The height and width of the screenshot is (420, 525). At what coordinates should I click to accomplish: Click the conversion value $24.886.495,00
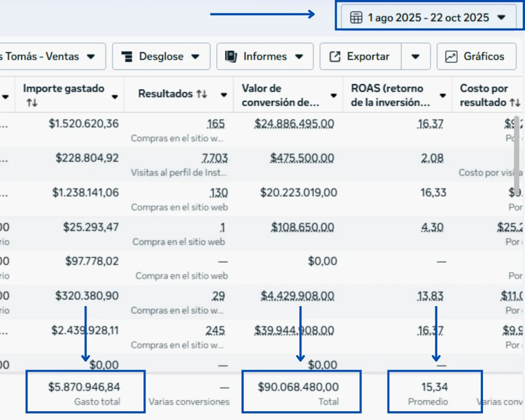[x=294, y=124]
